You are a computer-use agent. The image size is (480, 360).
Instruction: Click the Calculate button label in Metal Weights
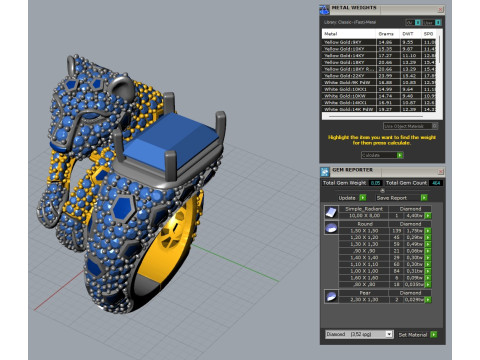[371, 155]
